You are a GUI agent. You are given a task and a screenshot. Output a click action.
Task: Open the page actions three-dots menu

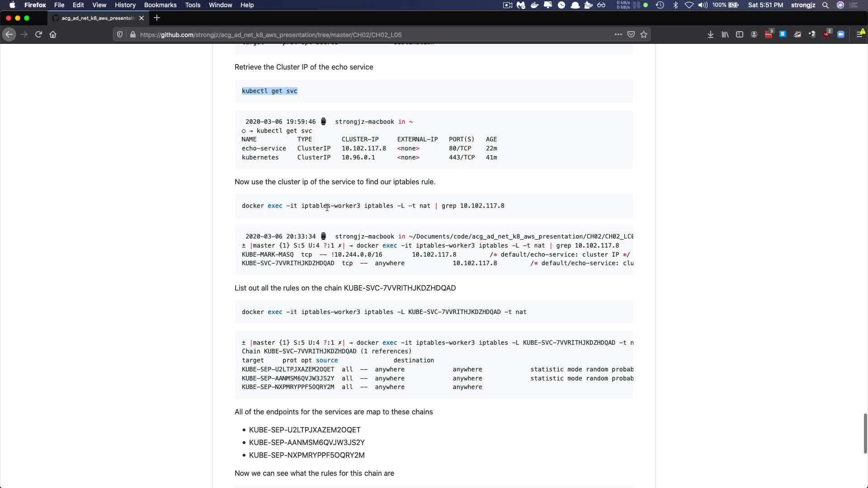(x=618, y=34)
